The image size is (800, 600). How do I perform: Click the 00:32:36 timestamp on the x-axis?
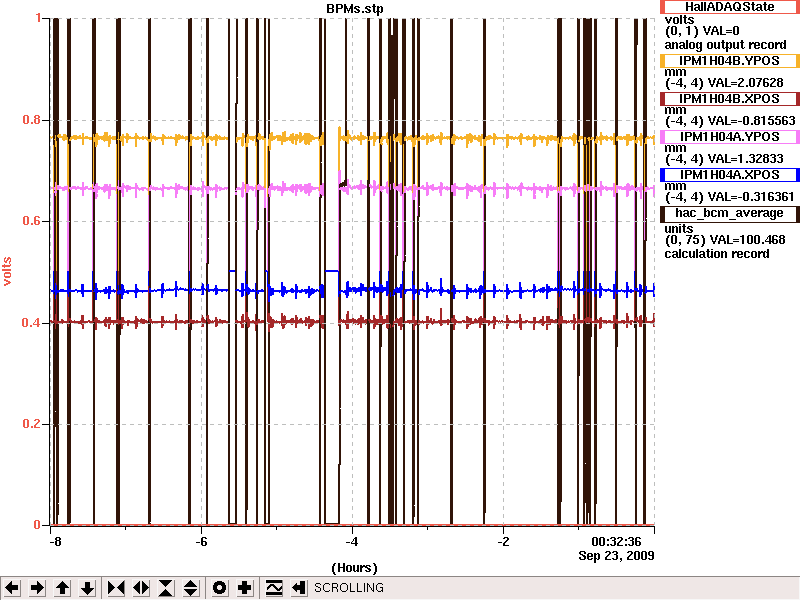click(616, 541)
